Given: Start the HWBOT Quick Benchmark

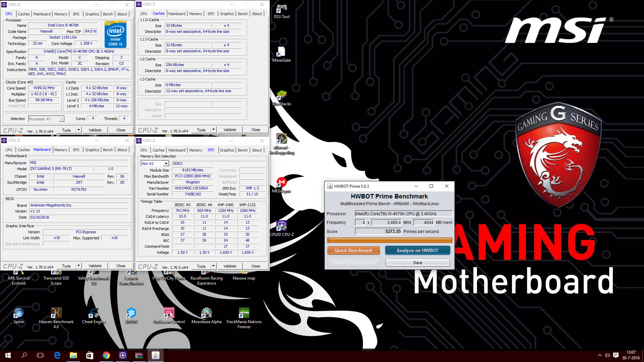Looking at the screenshot, I should (354, 250).
